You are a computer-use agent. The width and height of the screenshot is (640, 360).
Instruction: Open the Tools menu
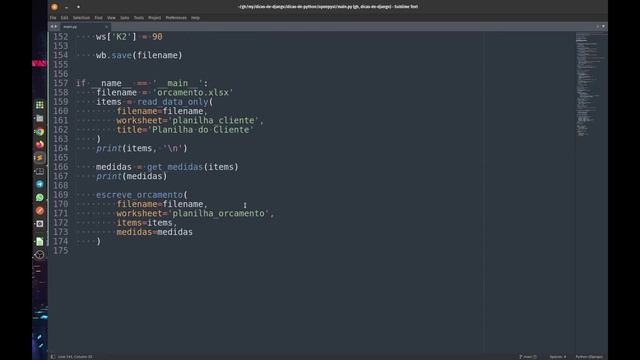139,18
